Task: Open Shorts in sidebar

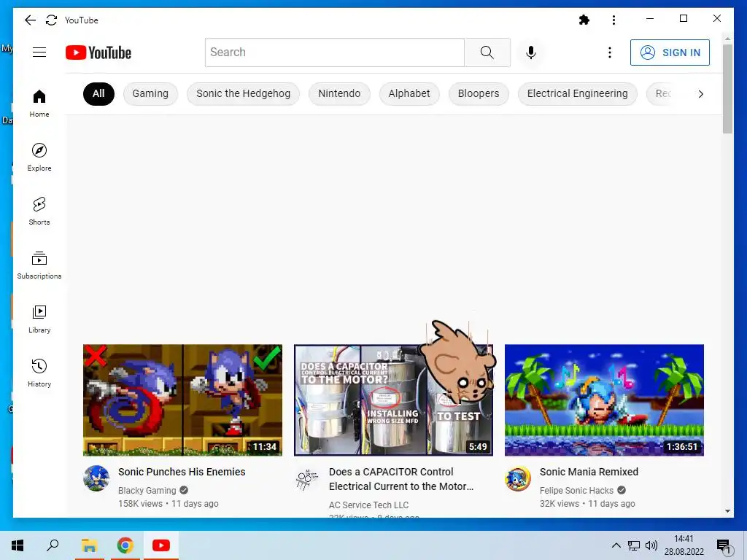Action: coord(39,211)
